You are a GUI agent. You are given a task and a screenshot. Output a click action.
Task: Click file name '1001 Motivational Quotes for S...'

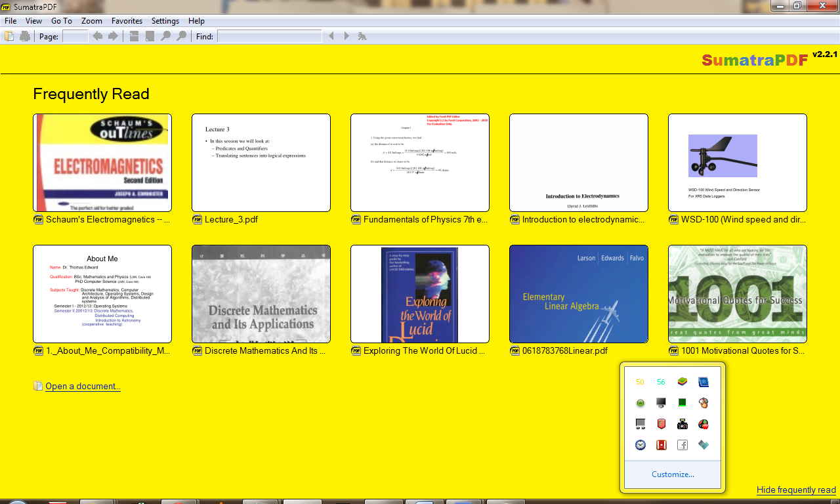click(743, 351)
